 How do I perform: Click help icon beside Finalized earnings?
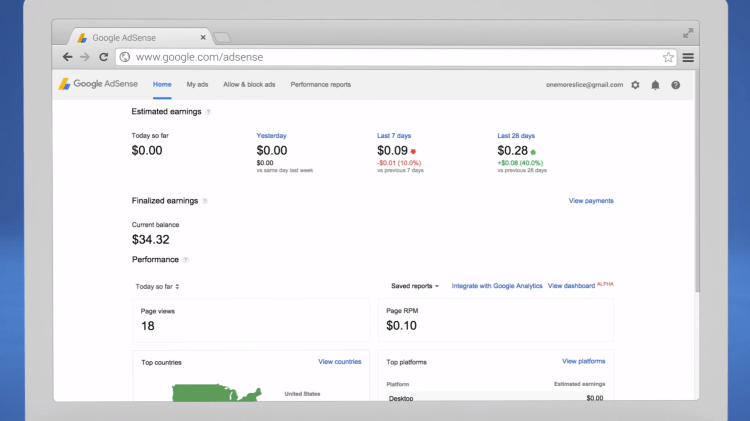click(x=205, y=201)
